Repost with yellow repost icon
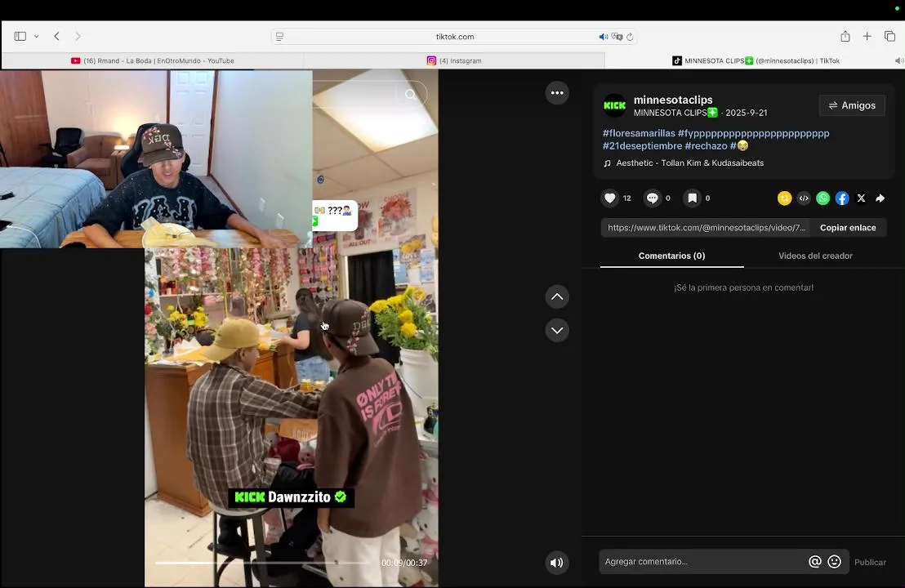905x588 pixels. [x=784, y=198]
